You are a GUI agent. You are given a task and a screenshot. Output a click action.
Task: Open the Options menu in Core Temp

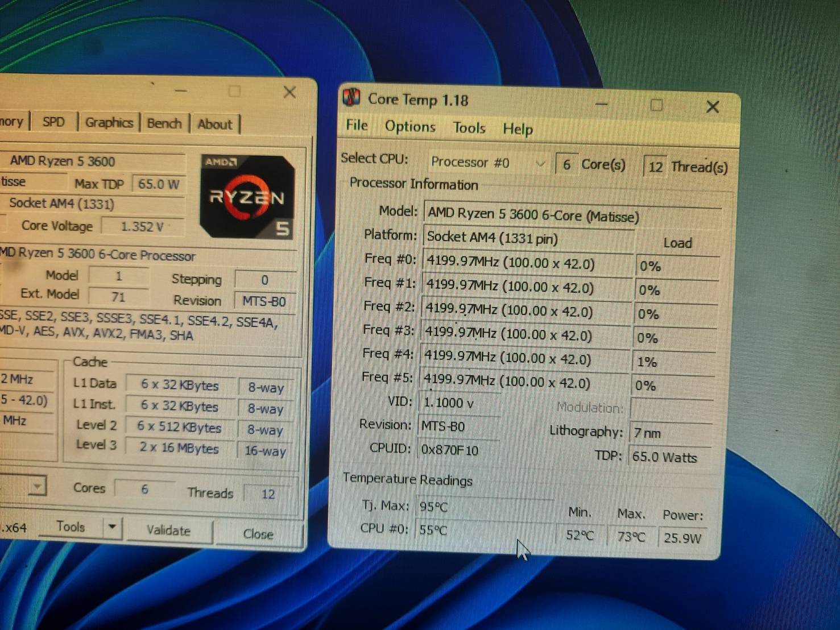pos(410,126)
